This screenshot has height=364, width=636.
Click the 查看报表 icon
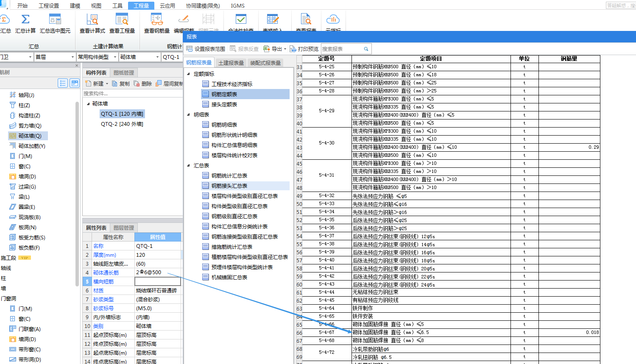tap(306, 19)
